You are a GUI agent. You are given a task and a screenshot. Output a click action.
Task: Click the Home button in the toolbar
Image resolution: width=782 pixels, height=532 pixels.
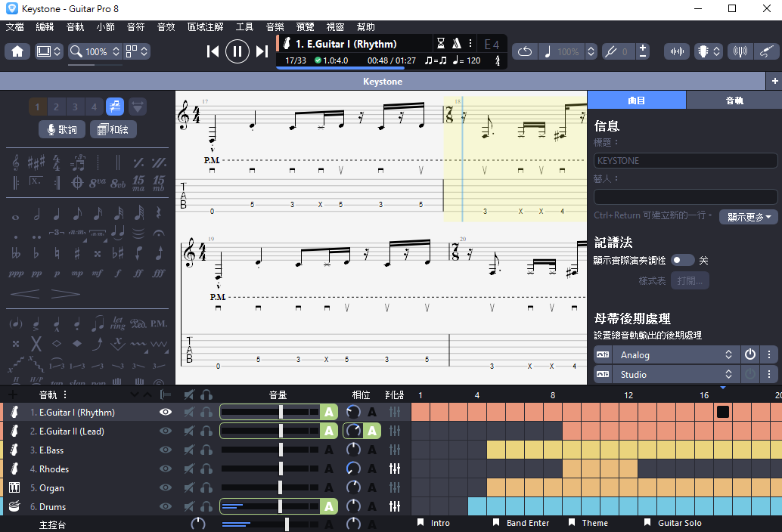[x=17, y=51]
